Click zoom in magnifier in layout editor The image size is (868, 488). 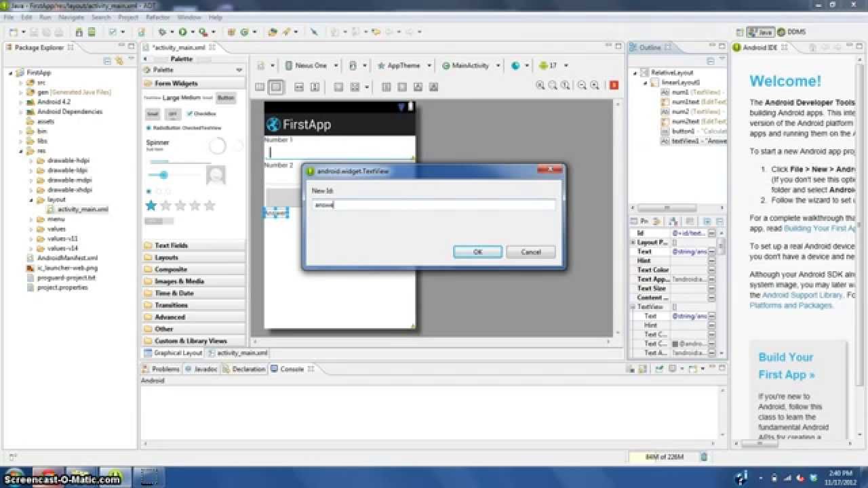595,85
